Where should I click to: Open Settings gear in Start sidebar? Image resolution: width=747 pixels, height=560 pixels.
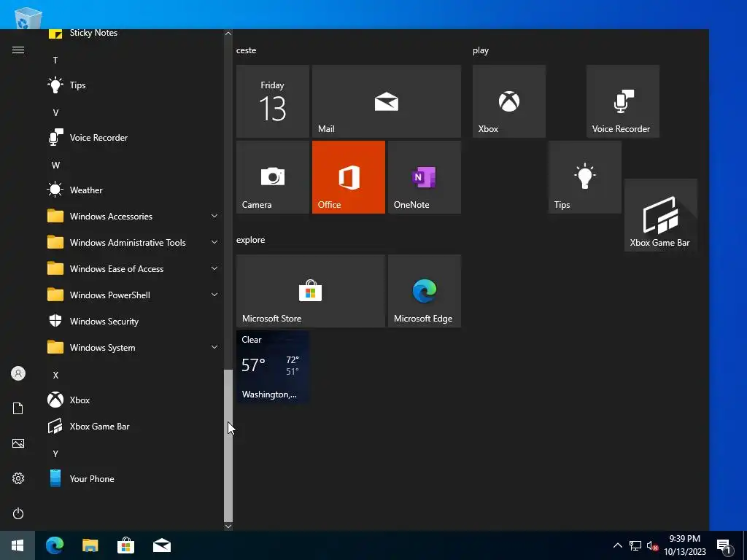[x=18, y=478]
